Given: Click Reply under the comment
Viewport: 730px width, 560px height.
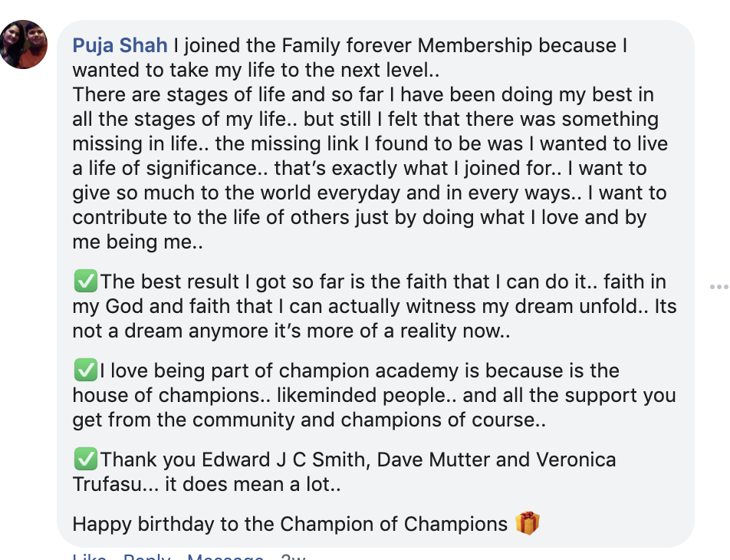Looking at the screenshot, I should click(x=146, y=556).
